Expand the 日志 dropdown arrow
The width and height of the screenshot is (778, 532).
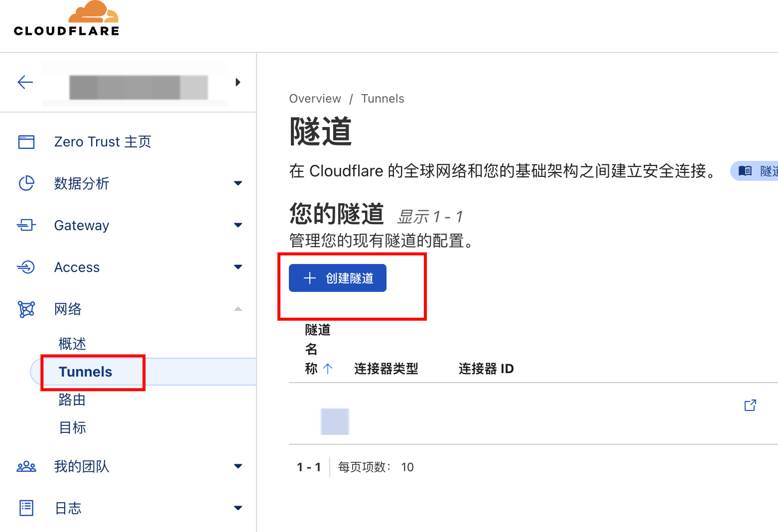click(x=238, y=508)
